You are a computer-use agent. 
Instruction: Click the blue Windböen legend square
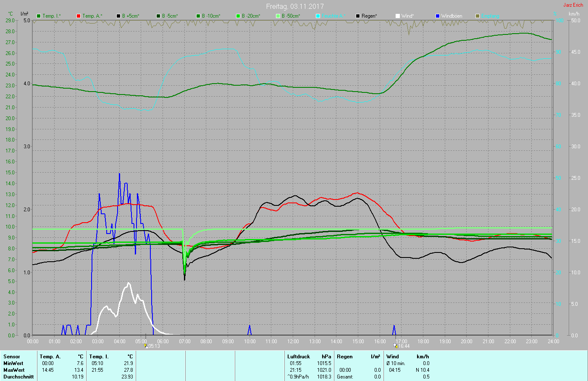[438, 16]
